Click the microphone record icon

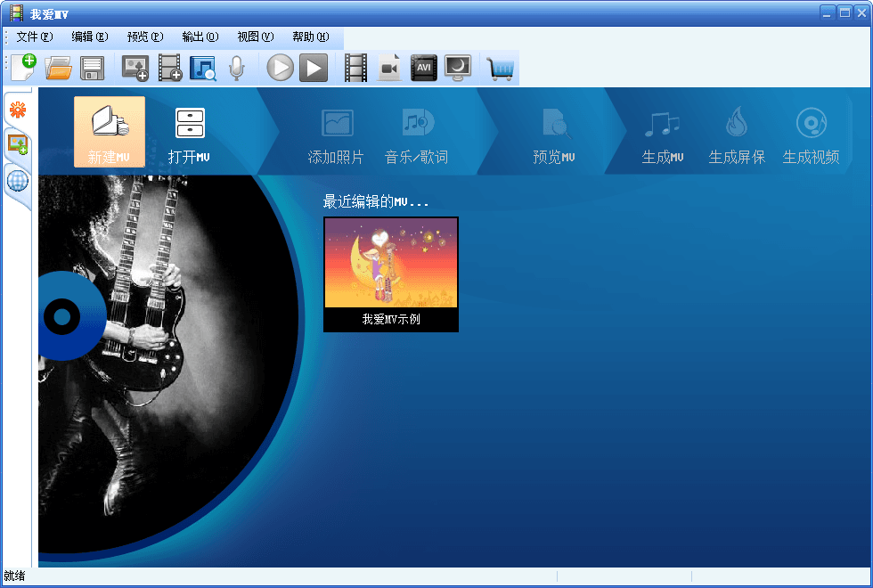[x=237, y=68]
